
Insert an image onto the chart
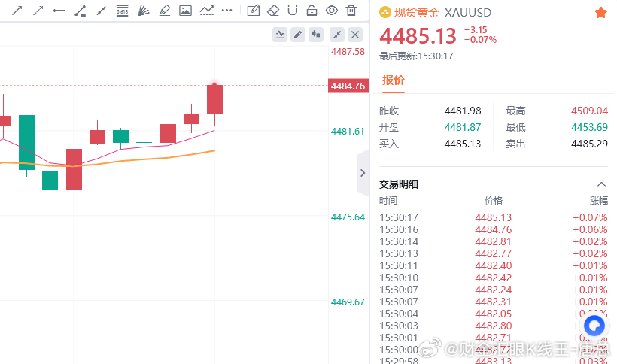point(185,11)
